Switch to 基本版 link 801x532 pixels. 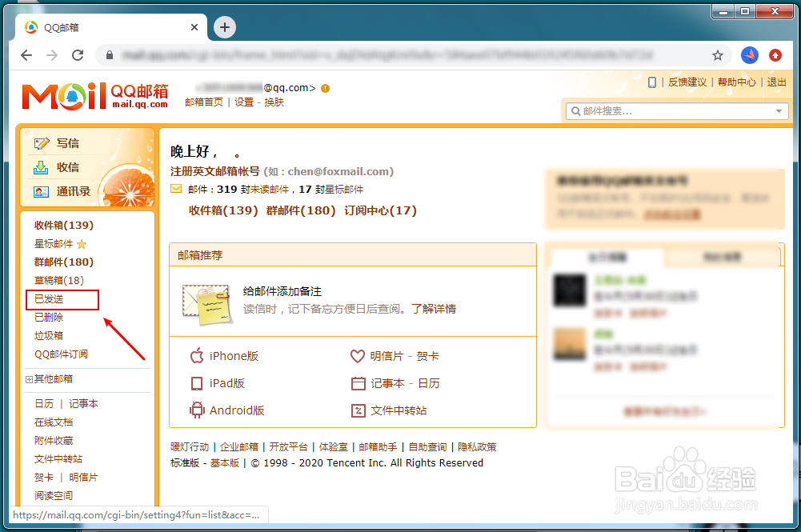coord(225,462)
